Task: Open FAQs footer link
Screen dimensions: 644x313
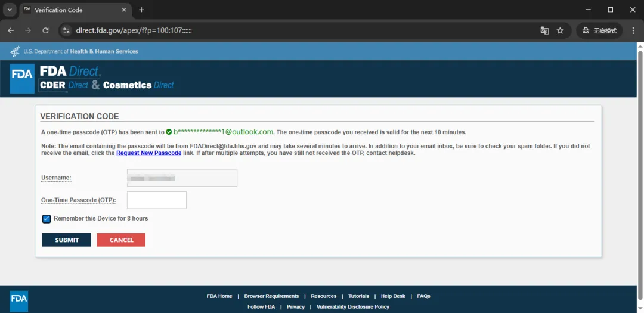Action: click(423, 296)
